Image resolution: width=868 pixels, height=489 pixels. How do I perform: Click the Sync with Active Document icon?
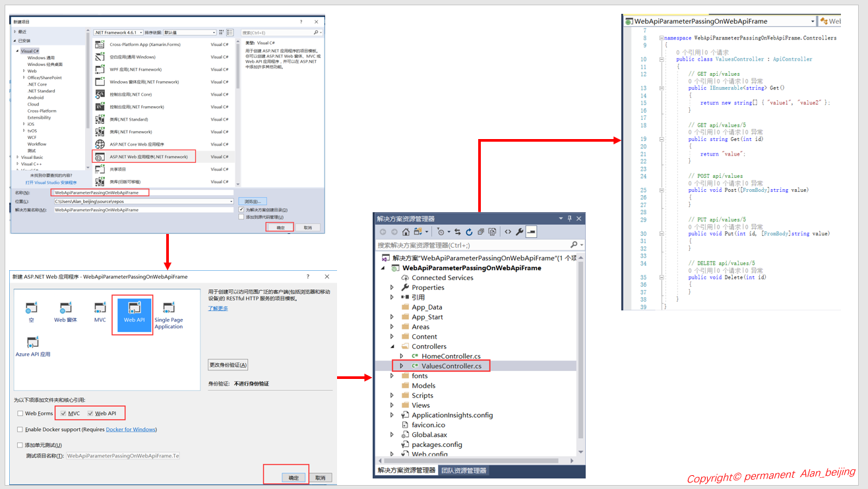click(x=457, y=232)
